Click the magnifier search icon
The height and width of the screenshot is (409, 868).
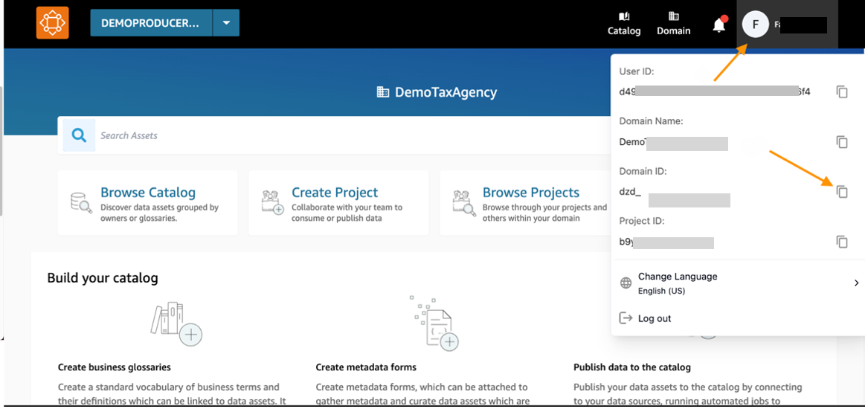pyautogui.click(x=79, y=135)
